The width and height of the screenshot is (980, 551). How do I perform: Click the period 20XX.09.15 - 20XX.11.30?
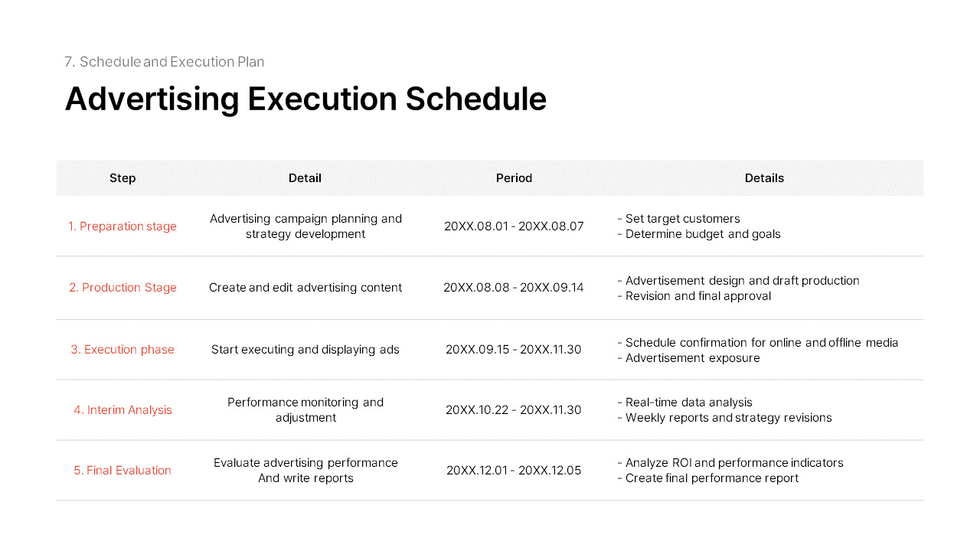514,350
